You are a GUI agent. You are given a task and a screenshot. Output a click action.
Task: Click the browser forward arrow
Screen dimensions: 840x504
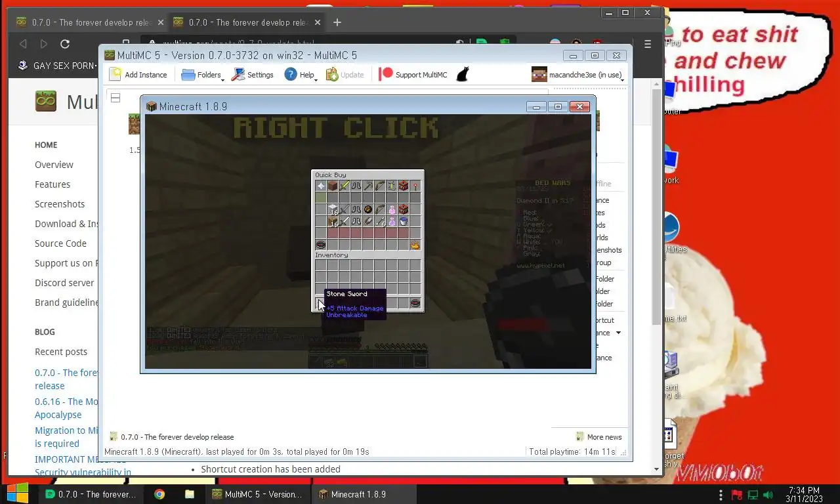click(x=44, y=44)
